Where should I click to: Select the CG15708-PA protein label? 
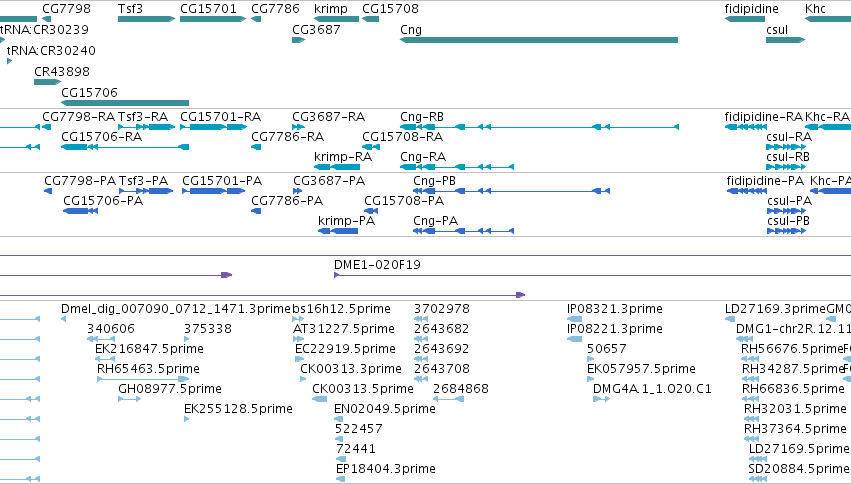(x=404, y=201)
